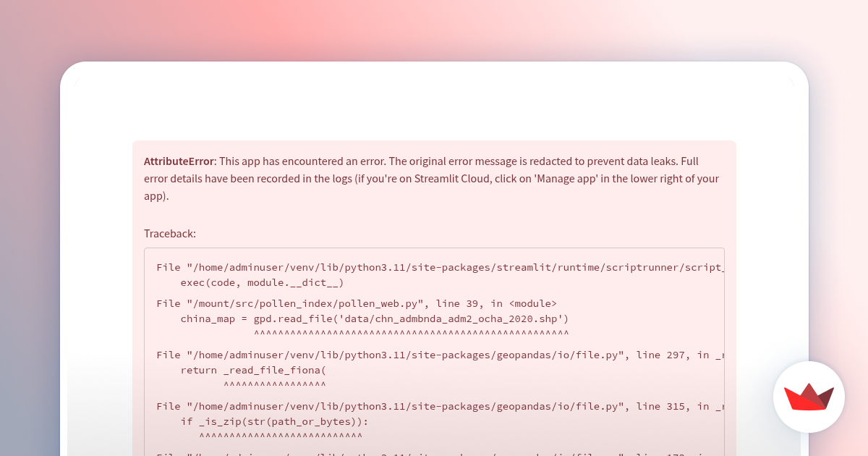Click the Traceback: heading

[170, 234]
